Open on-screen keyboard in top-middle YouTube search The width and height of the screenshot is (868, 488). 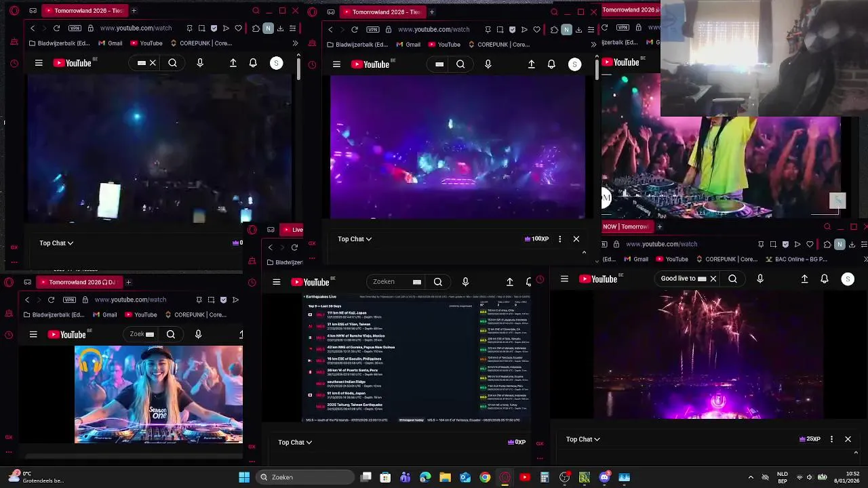tap(439, 64)
